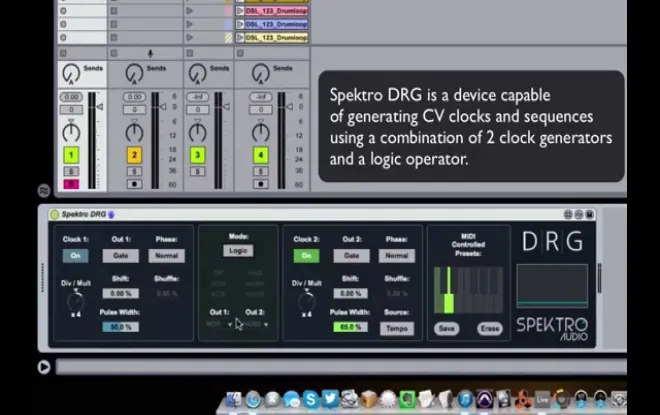
Task: Click track 1 Send A knob
Action: (71, 73)
